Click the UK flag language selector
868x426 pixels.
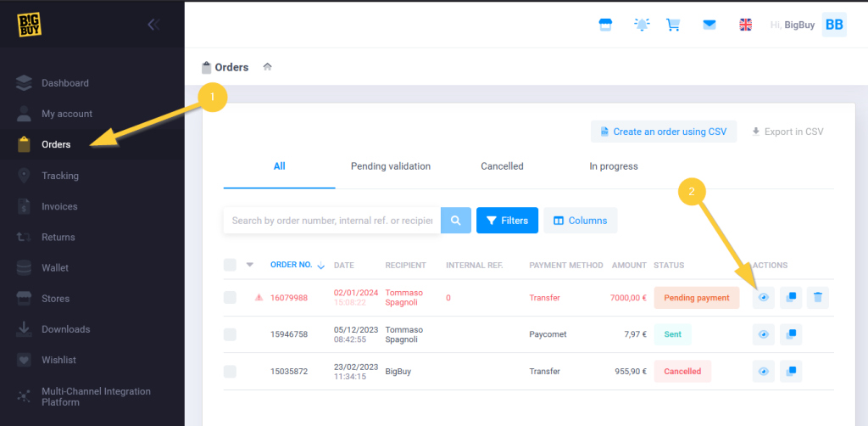point(746,25)
